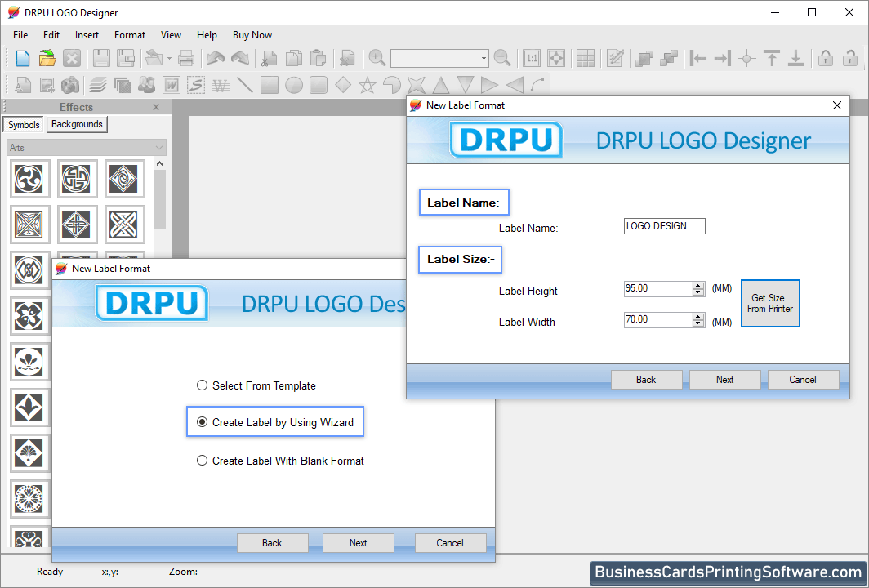Click the center alignment crosshair icon
Image resolution: width=869 pixels, height=588 pixels.
pos(747,58)
